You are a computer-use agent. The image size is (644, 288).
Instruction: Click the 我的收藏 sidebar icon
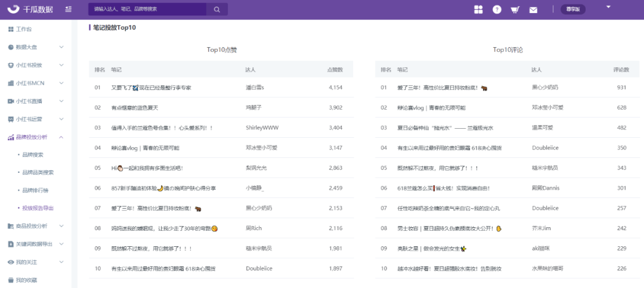(11, 280)
